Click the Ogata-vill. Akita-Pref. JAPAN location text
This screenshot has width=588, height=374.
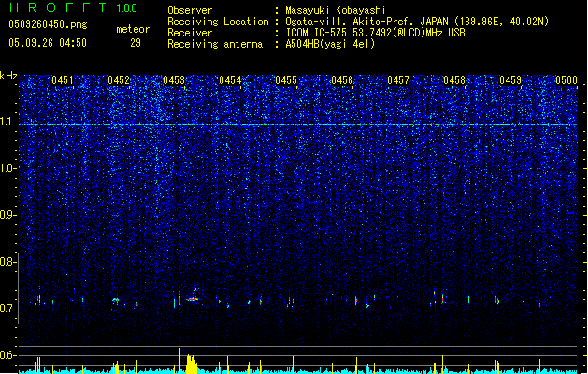click(x=417, y=22)
